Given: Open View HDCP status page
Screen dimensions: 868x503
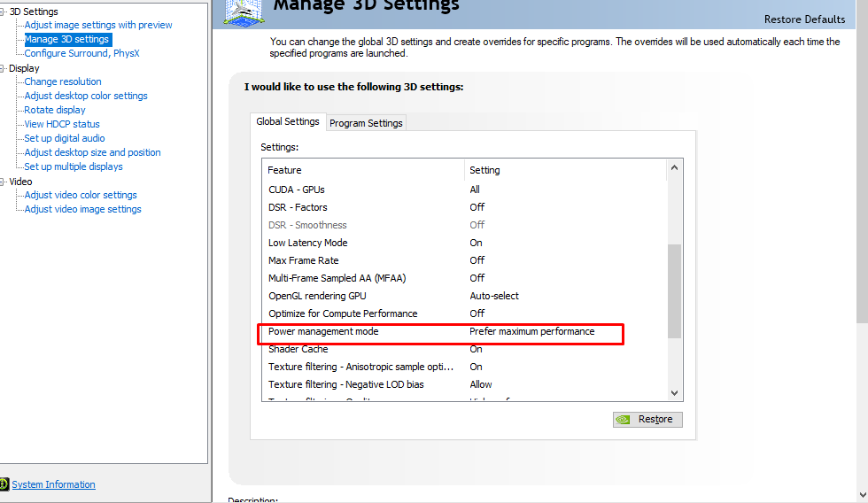Looking at the screenshot, I should pyautogui.click(x=62, y=124).
